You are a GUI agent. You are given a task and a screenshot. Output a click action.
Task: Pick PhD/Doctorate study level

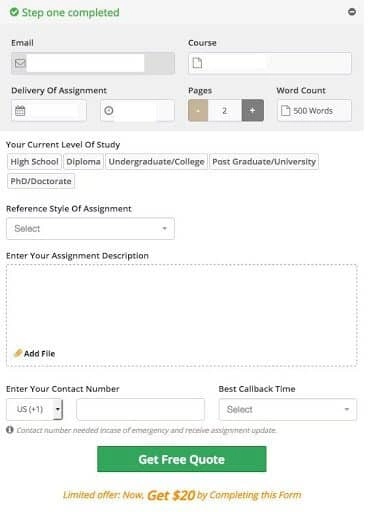click(41, 181)
